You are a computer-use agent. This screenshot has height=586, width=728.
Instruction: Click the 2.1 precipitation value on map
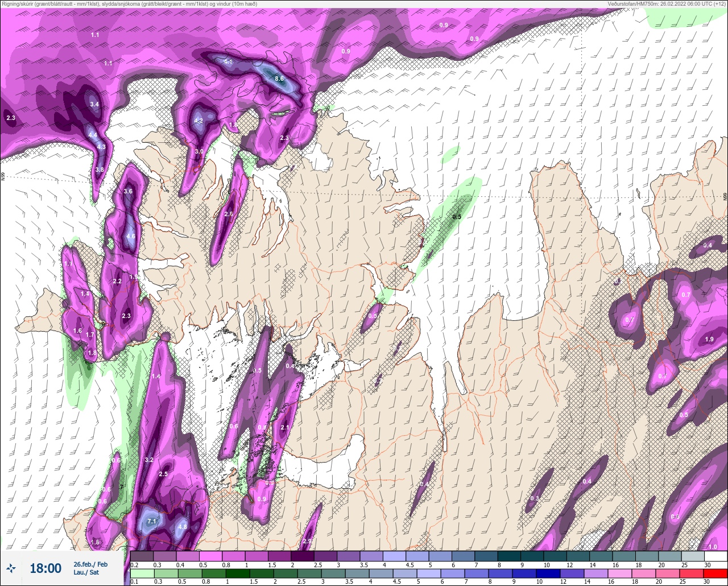(285, 427)
